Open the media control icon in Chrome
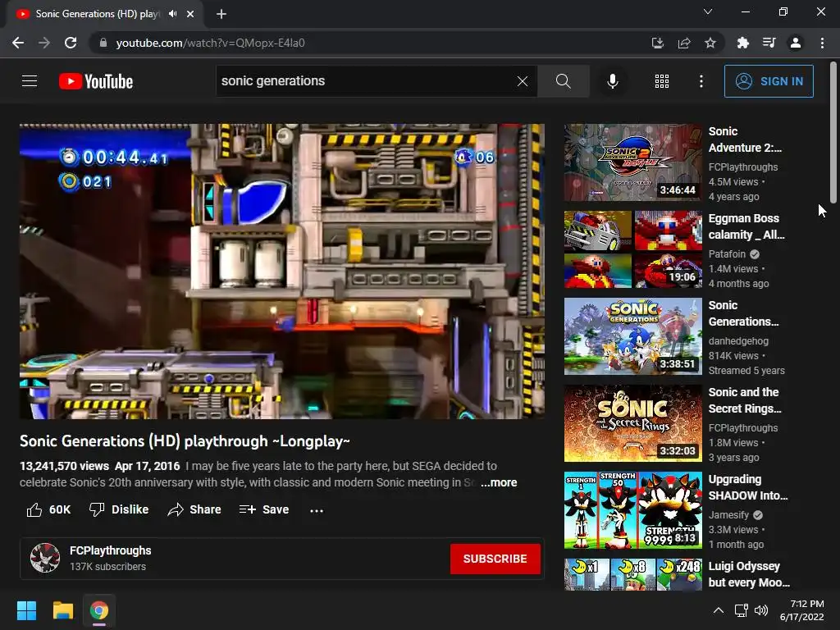 [769, 43]
